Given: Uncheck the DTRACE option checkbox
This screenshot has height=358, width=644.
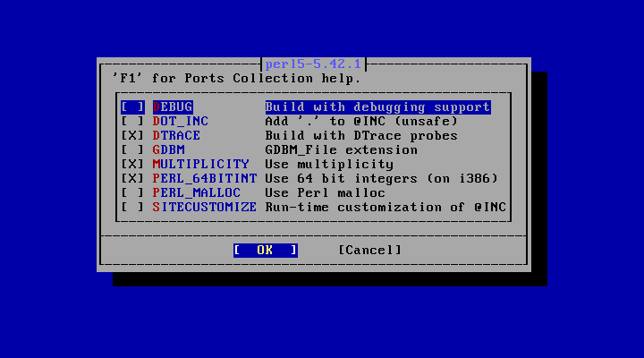Looking at the screenshot, I should point(132,136).
